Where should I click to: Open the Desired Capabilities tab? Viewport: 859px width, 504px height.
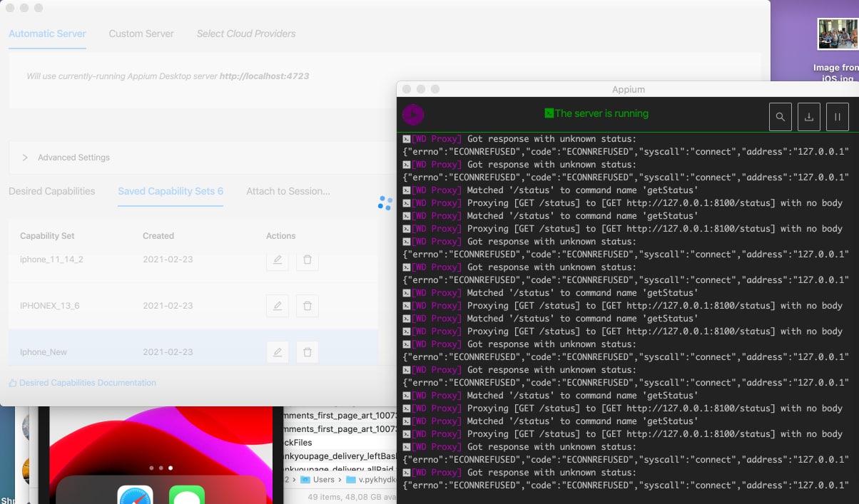pyautogui.click(x=51, y=191)
